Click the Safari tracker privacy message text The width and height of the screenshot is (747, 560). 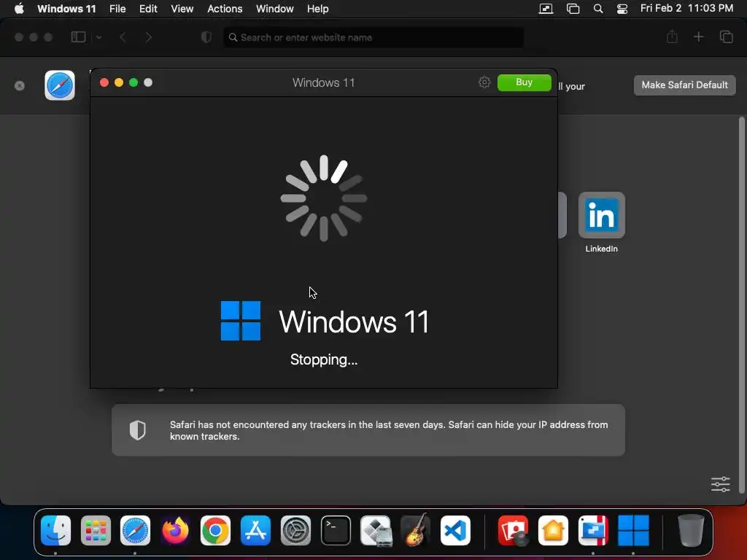click(389, 430)
